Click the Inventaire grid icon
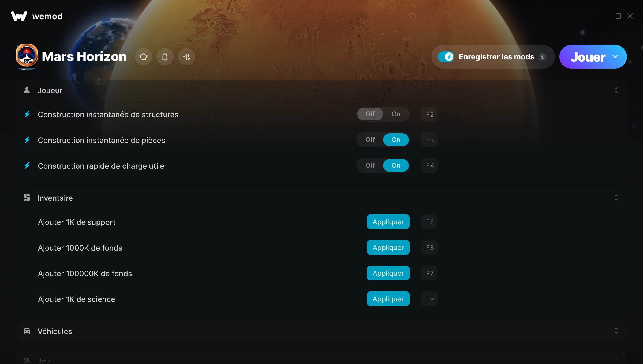This screenshot has height=364, width=643. [27, 198]
